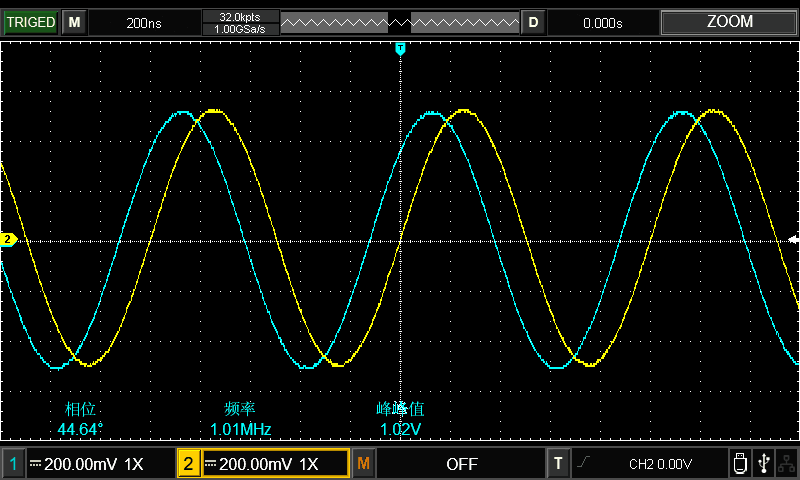This screenshot has height=480, width=800.
Task: Click the orange M math icon
Action: point(364,464)
